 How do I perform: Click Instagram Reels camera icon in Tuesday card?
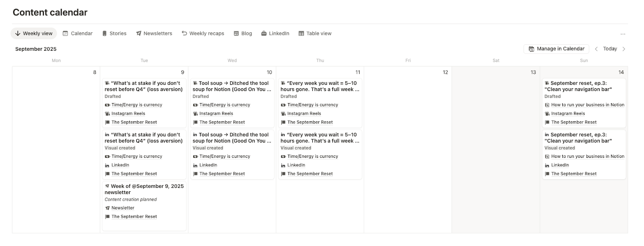click(107, 114)
